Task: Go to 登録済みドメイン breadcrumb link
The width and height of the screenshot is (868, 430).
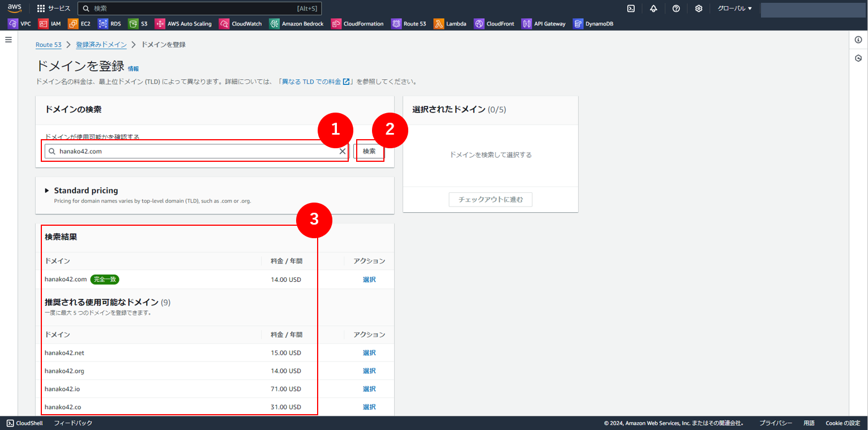Action: tap(101, 45)
